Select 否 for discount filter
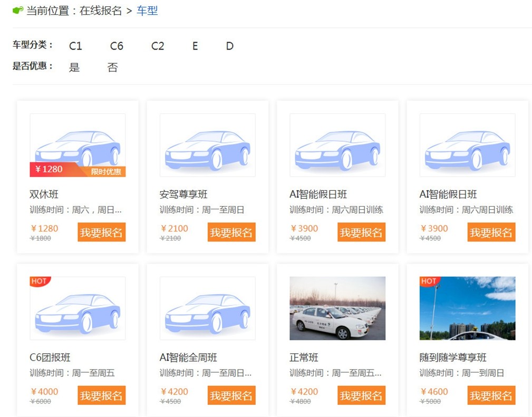The image size is (532, 417). [x=112, y=67]
